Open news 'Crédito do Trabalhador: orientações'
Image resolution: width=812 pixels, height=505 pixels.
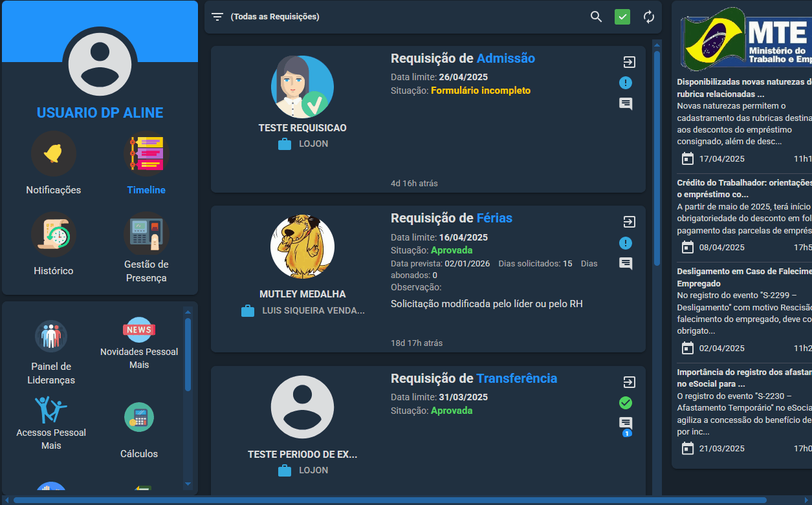click(744, 188)
